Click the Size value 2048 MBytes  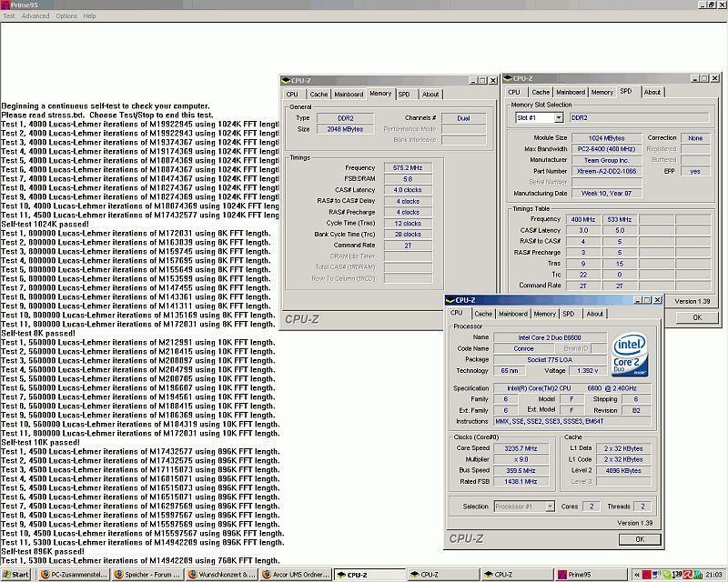[x=345, y=129]
